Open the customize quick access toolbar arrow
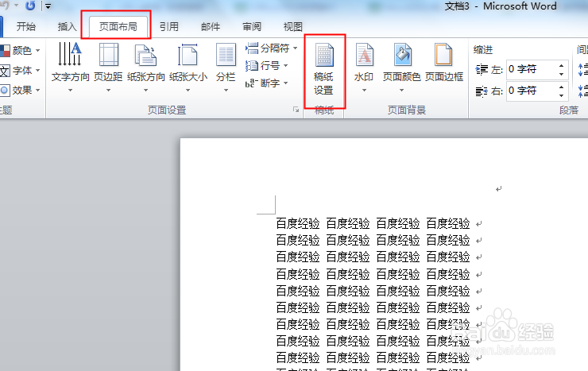Viewport: 588px width, 371px height. (48, 6)
